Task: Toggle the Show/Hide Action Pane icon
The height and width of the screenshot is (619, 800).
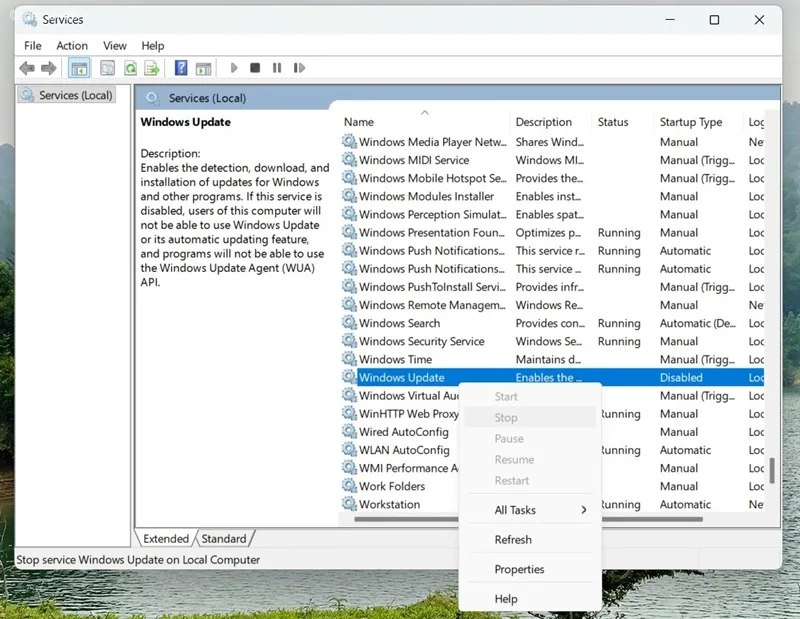Action: point(204,68)
